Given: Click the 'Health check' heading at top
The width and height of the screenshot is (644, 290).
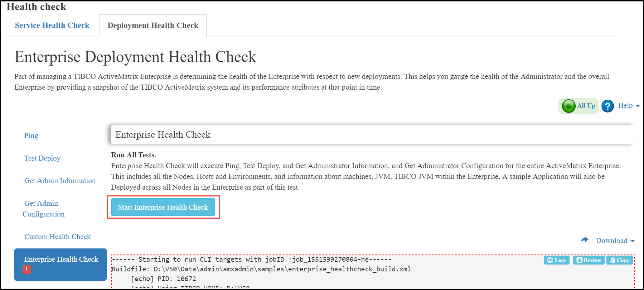Looking at the screenshot, I should pyautogui.click(x=37, y=7).
